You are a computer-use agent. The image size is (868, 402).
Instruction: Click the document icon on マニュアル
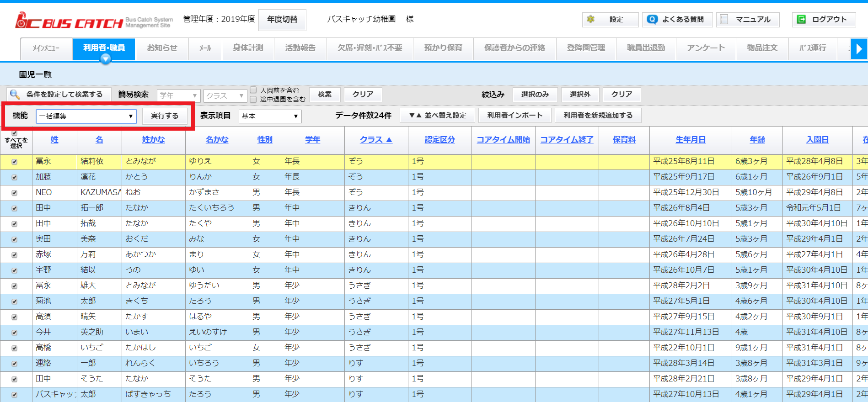(x=724, y=19)
